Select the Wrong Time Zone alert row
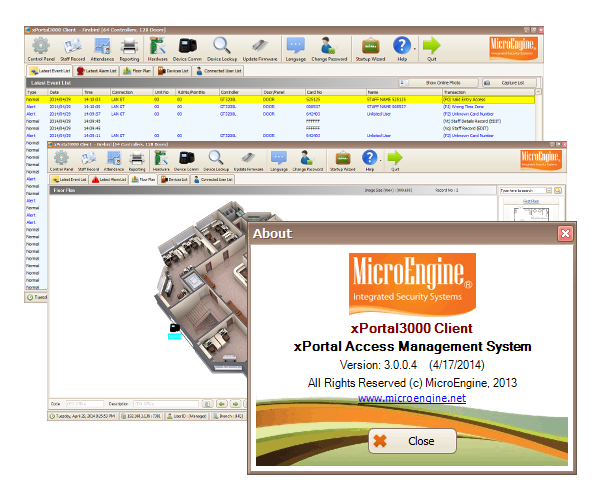Screen dimensions: 600x500 point(280,107)
